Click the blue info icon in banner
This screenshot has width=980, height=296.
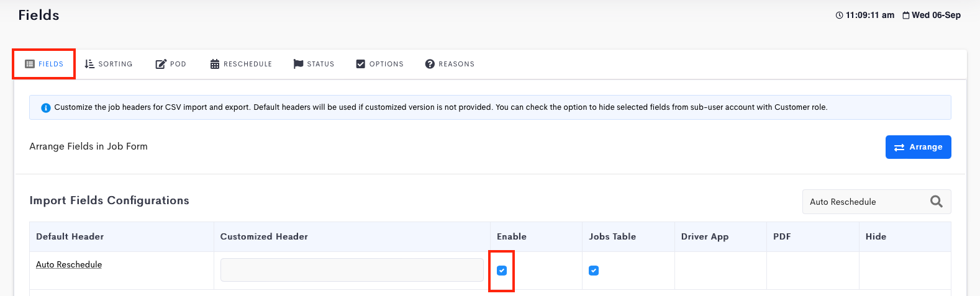pyautogui.click(x=45, y=108)
